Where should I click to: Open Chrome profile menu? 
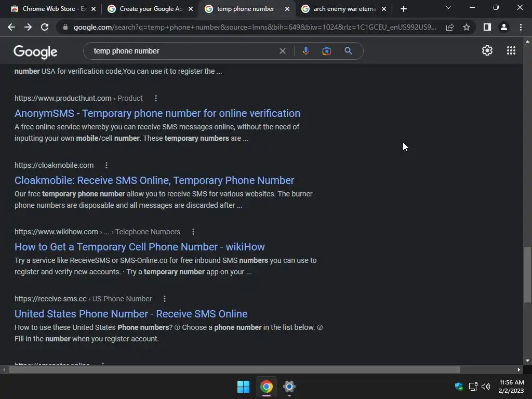click(x=504, y=27)
